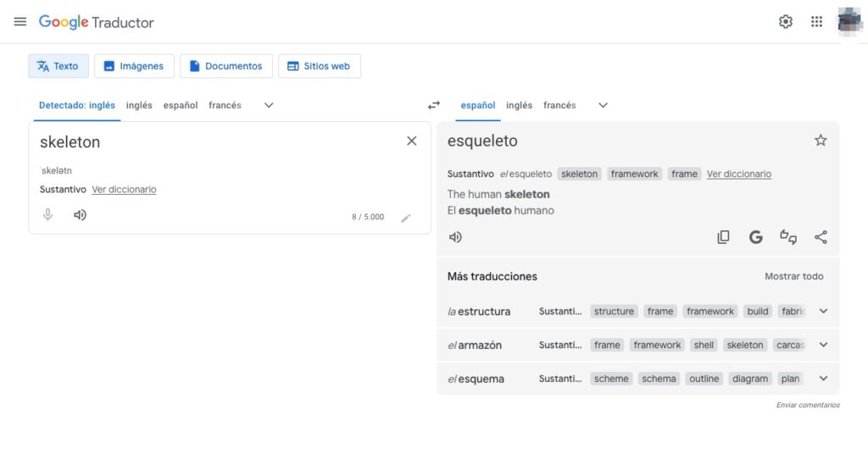Choose español as source language
This screenshot has width=868, height=454.
[x=181, y=105]
